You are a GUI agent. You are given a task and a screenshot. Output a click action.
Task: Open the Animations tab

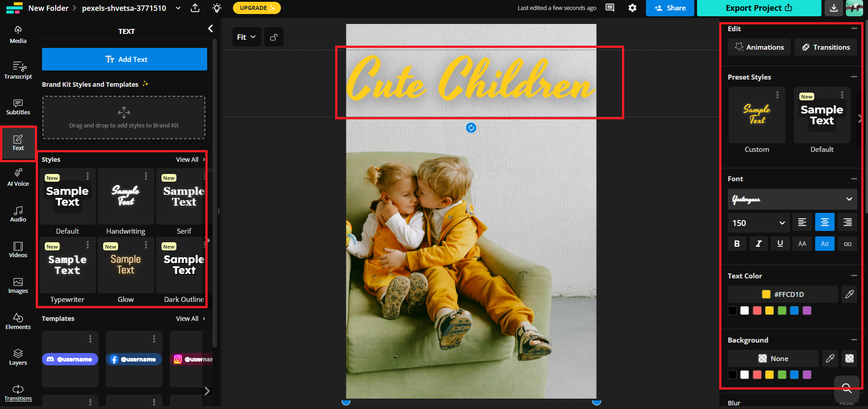[x=759, y=47]
